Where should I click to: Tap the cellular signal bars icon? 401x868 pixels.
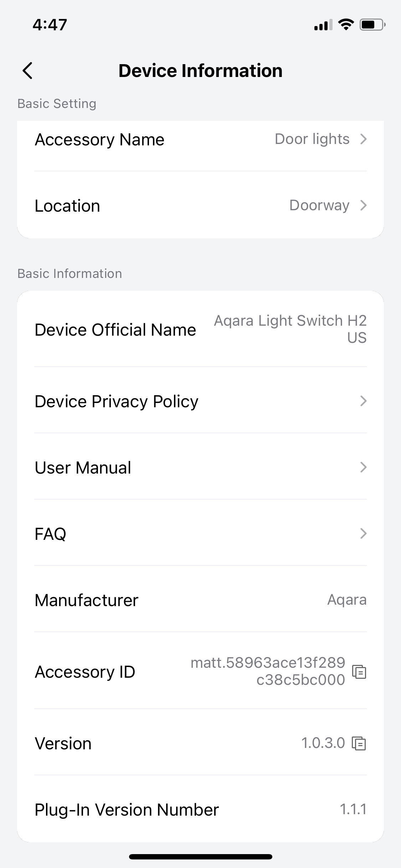tap(323, 25)
